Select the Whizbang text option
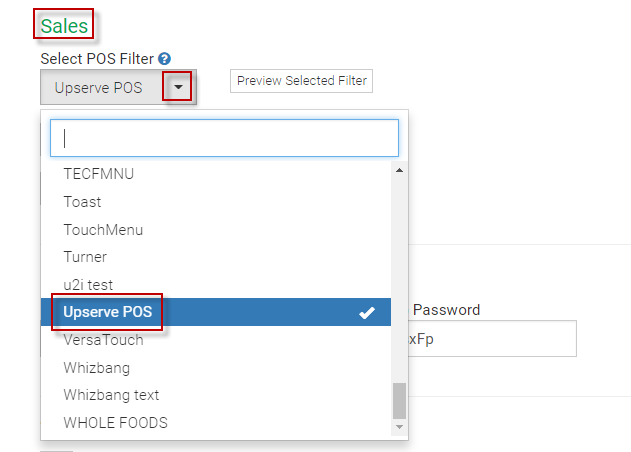The height and width of the screenshot is (452, 631). 111,395
